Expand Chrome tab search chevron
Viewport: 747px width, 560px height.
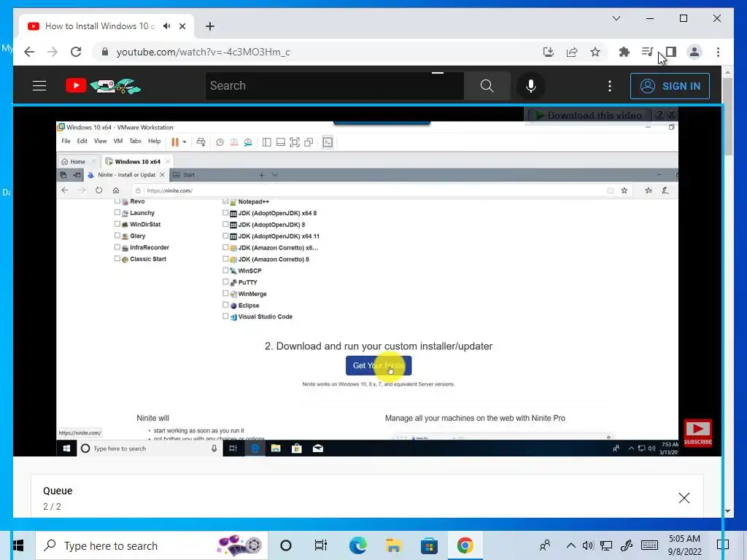(x=616, y=18)
